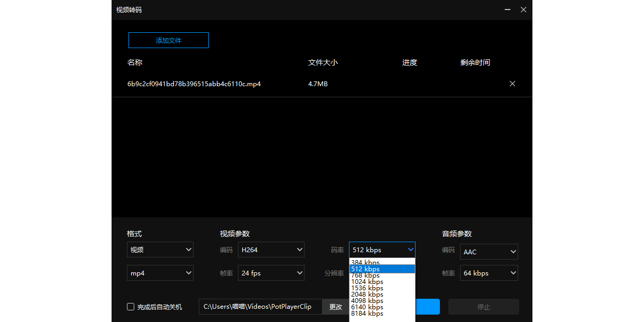Click the minimize icon on title bar
Image resolution: width=644 pixels, height=322 pixels.
(x=507, y=10)
